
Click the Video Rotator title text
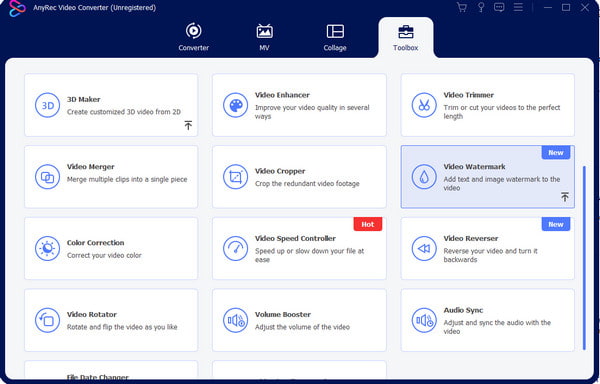click(x=92, y=314)
